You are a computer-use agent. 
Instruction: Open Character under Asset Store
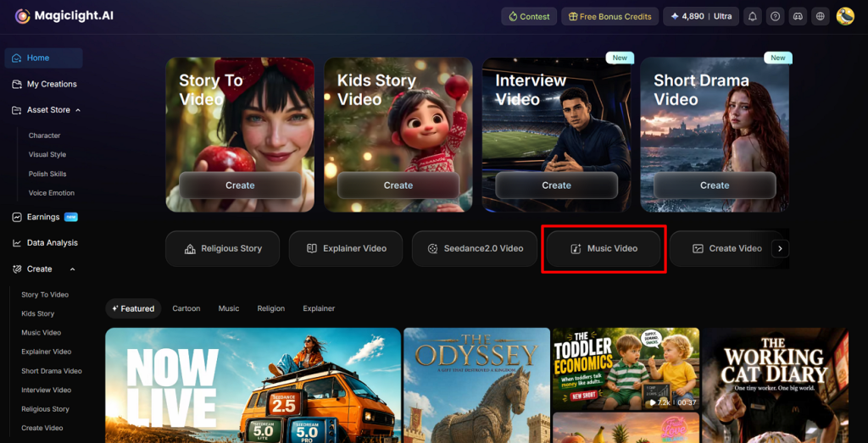tap(44, 136)
